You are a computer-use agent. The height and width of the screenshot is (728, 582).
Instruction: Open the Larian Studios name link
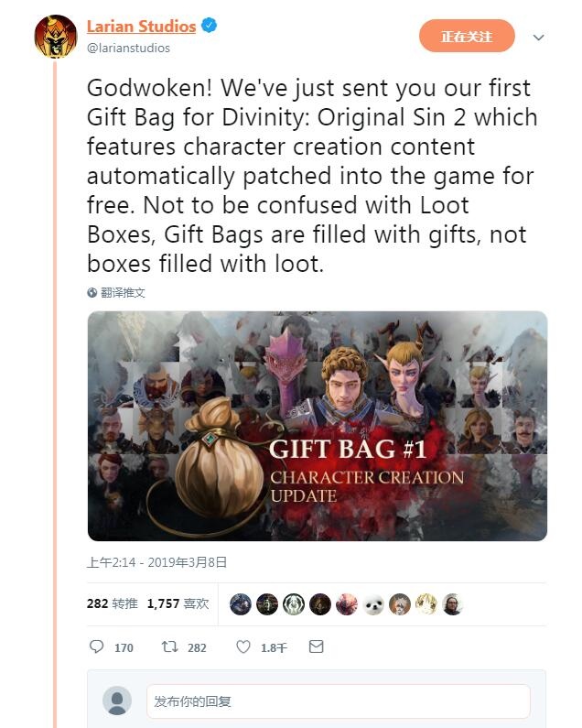(141, 26)
